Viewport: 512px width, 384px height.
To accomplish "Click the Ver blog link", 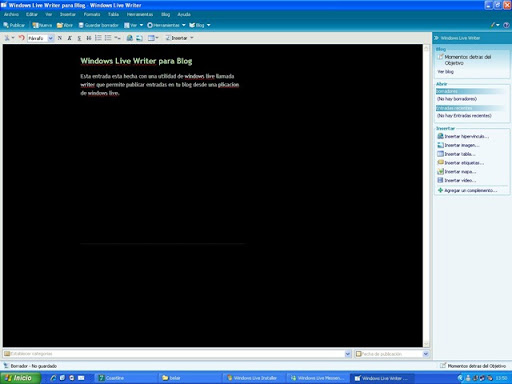I will 445,72.
